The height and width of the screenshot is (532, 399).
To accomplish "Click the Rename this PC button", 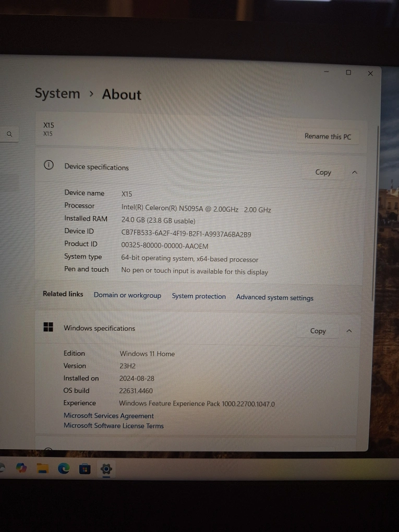I will (328, 136).
